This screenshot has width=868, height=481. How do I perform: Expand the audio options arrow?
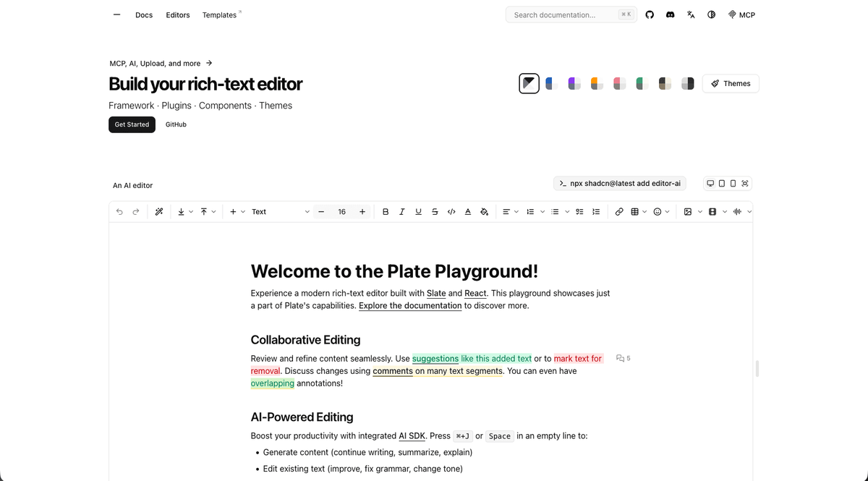click(749, 212)
